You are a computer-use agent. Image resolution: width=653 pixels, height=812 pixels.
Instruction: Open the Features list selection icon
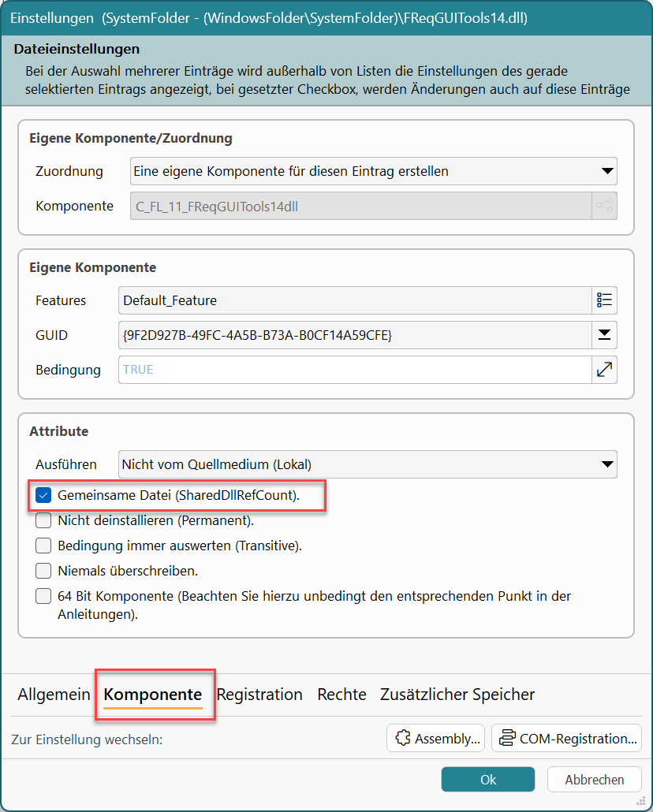point(604,300)
